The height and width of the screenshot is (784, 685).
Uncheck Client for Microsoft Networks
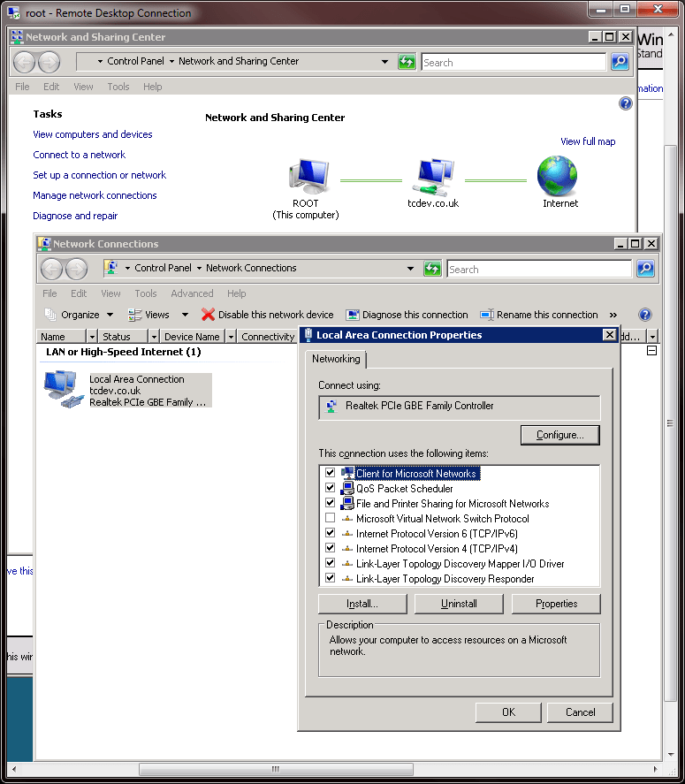tap(330, 473)
